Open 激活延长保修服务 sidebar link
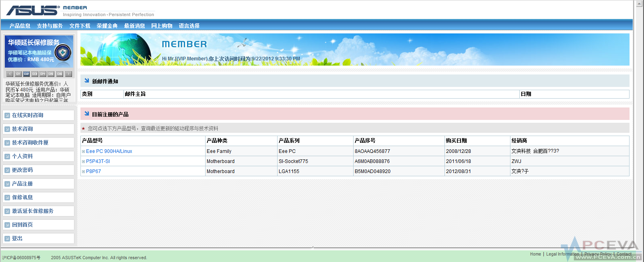644x262 pixels. pos(33,211)
